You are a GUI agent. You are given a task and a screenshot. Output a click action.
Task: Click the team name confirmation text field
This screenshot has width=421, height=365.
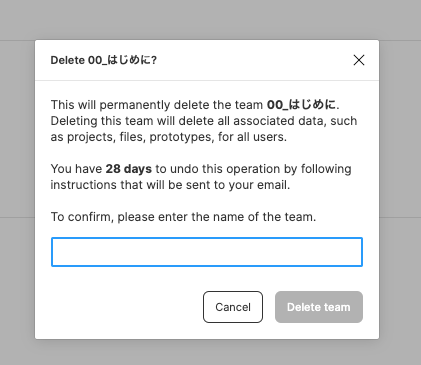tap(207, 252)
